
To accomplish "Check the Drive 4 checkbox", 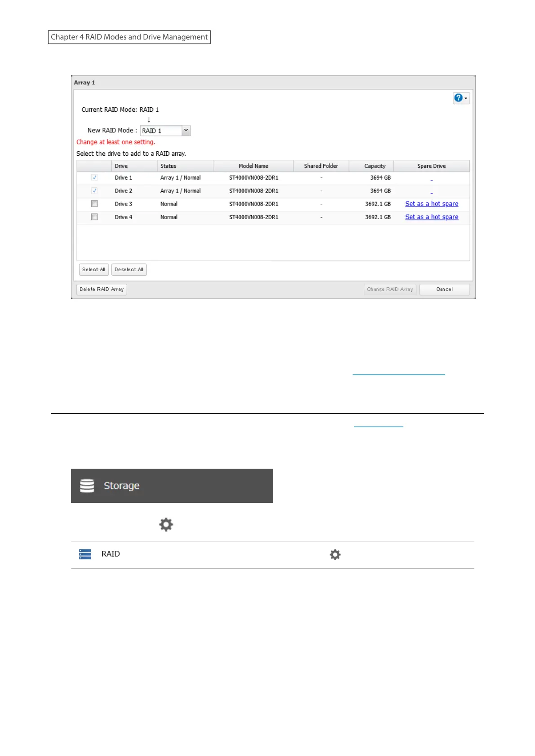I will coord(94,217).
